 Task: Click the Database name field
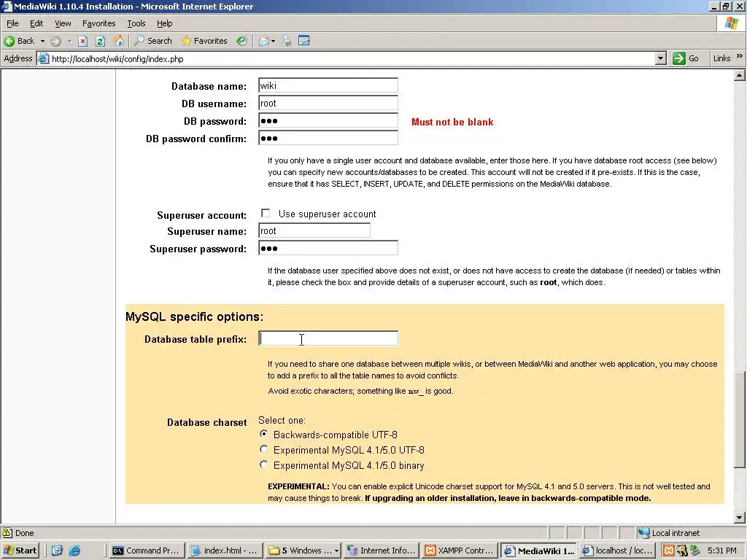coord(328,86)
